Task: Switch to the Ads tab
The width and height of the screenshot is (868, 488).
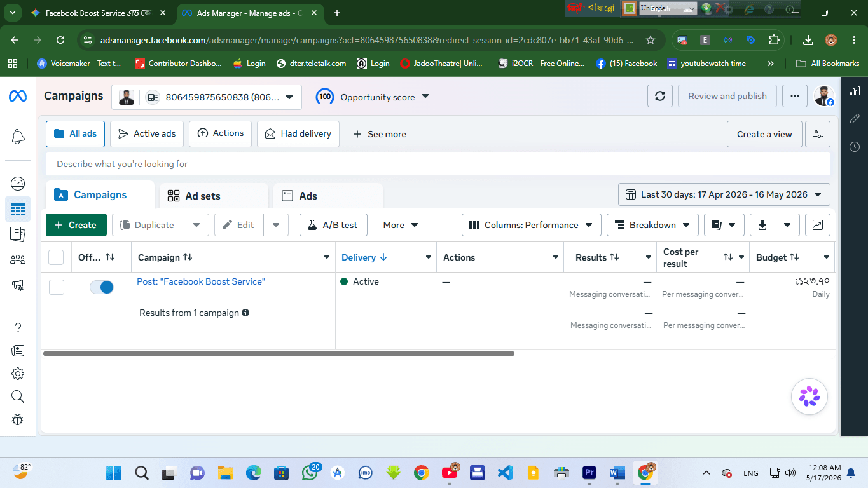Action: 328,196
